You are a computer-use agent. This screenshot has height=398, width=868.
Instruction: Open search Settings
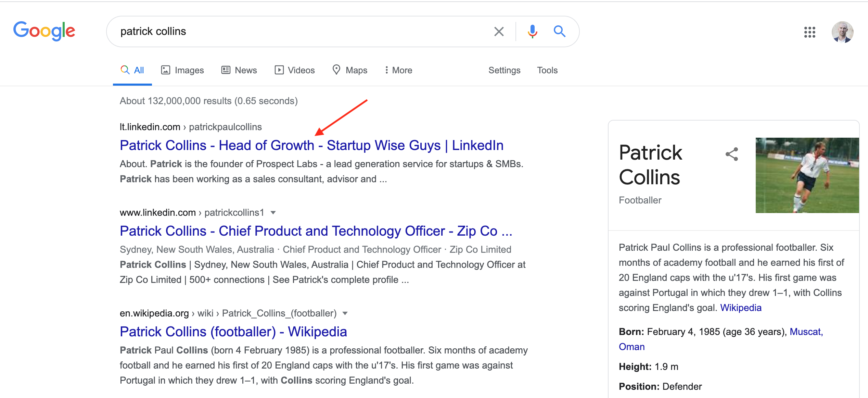pyautogui.click(x=504, y=70)
